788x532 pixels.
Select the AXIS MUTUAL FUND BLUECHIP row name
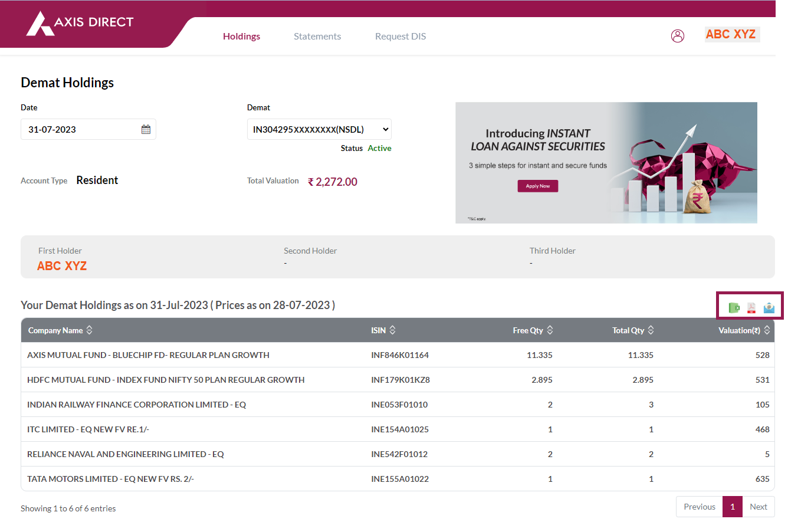pyautogui.click(x=148, y=355)
